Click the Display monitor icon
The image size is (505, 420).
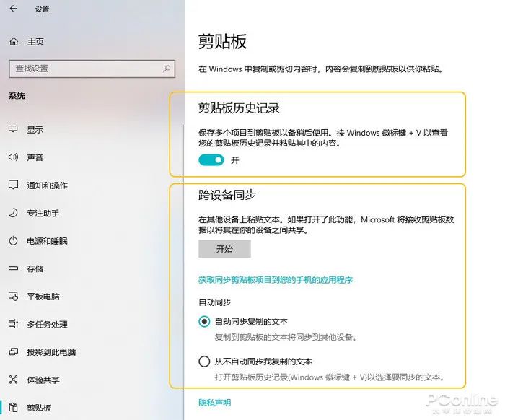point(13,129)
